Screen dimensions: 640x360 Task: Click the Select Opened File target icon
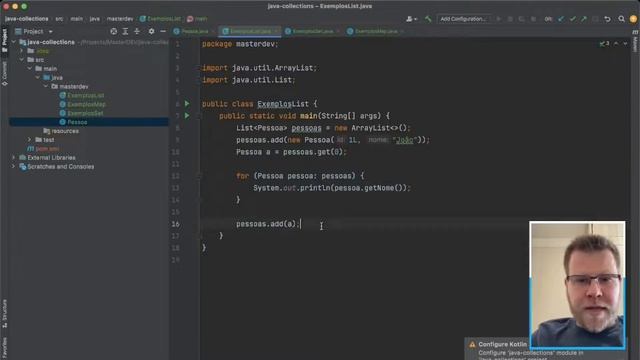113,31
